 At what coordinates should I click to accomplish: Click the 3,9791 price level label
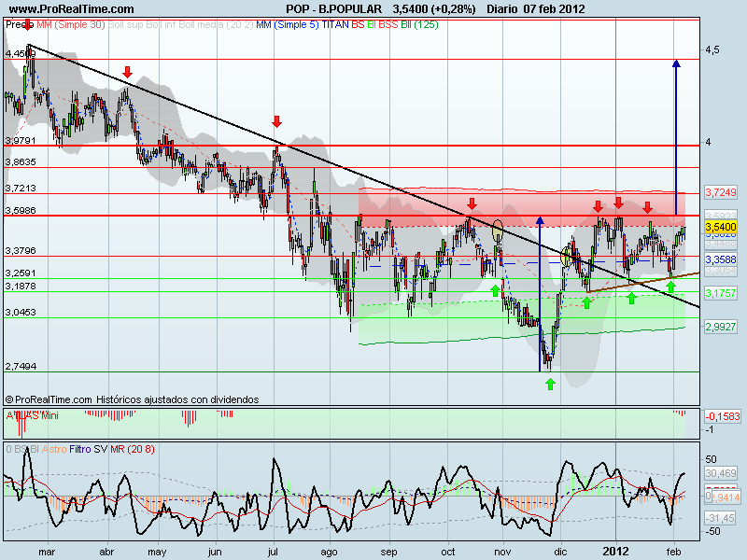20,141
